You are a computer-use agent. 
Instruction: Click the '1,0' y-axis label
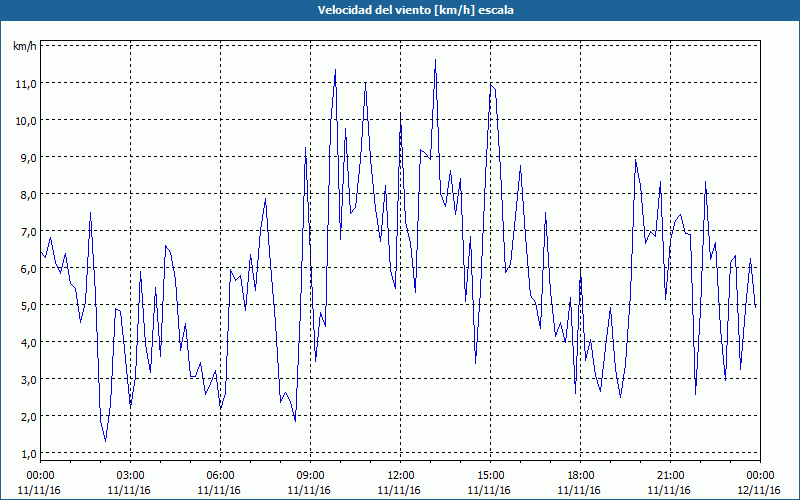coord(28,454)
